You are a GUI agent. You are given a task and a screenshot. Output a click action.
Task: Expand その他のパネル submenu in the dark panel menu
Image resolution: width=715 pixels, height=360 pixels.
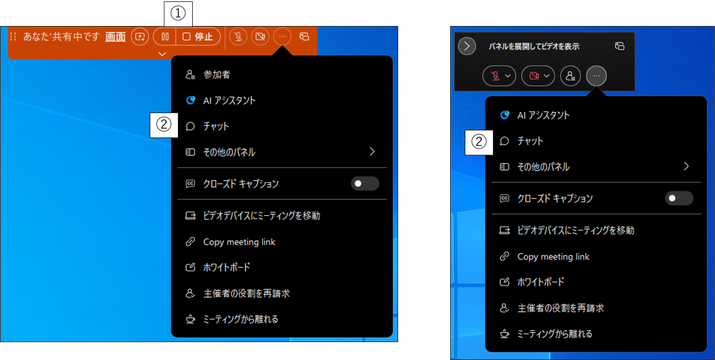596,167
